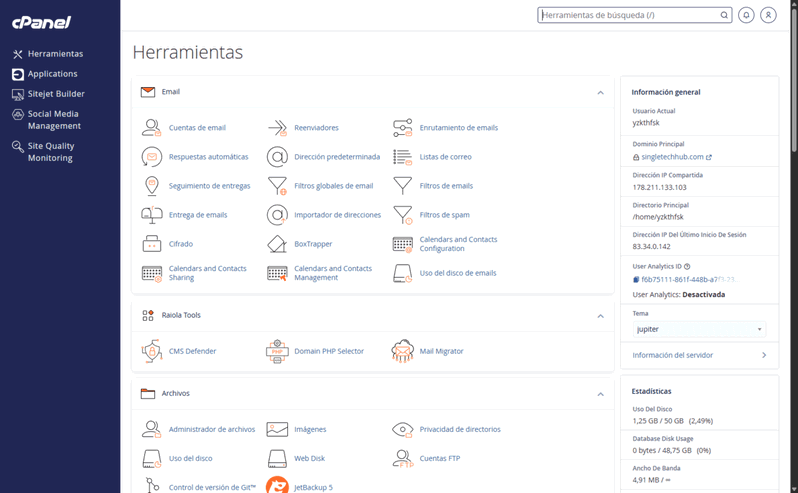Open the Enrutamiento de emails icon
The width and height of the screenshot is (798, 493).
click(403, 128)
